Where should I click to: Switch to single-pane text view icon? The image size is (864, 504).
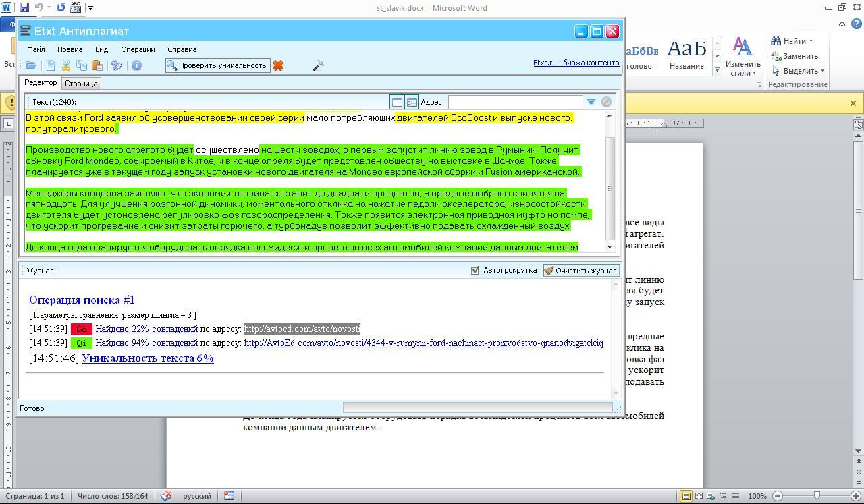coord(397,102)
